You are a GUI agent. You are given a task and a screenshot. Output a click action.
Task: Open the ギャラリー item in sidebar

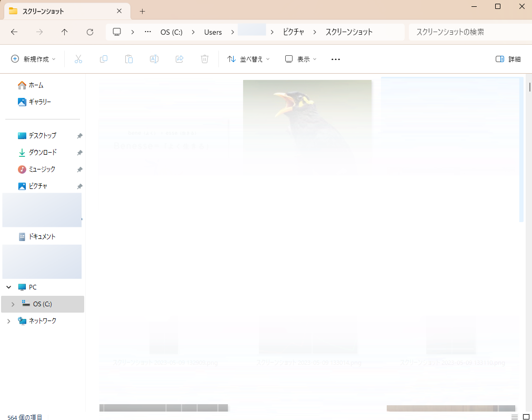39,102
